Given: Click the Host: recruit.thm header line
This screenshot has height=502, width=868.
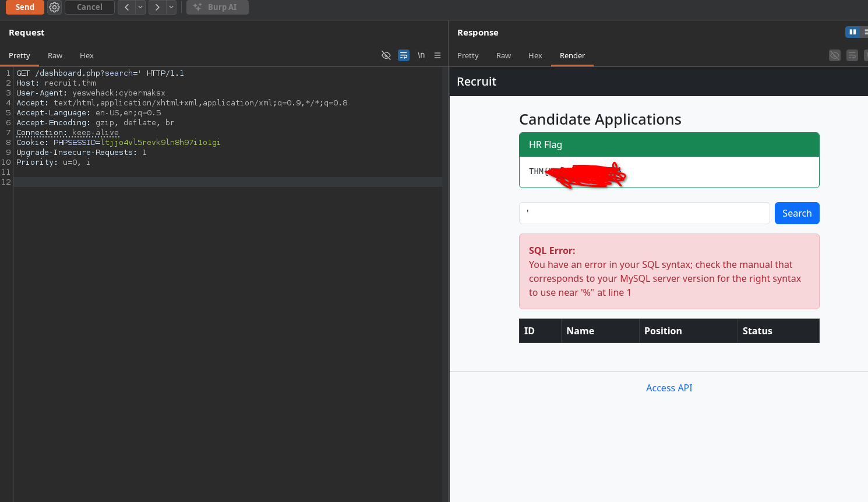Looking at the screenshot, I should pos(56,83).
